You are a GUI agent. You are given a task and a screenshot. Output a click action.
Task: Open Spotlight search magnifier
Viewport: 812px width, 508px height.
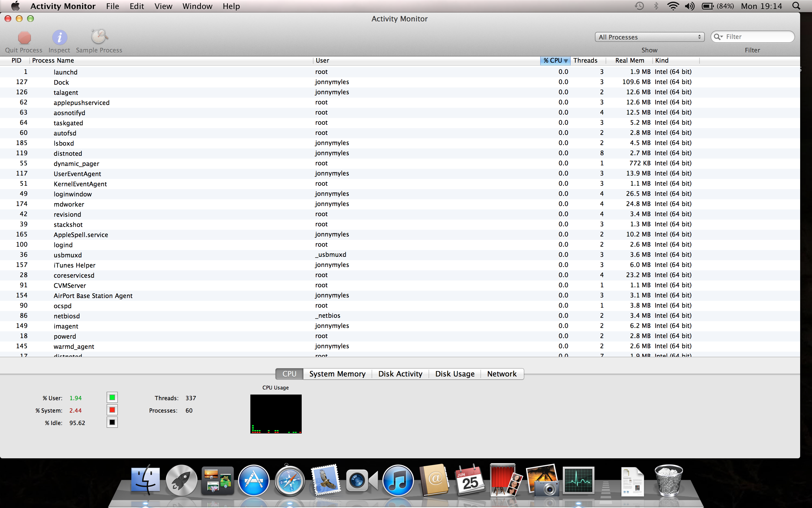796,6
